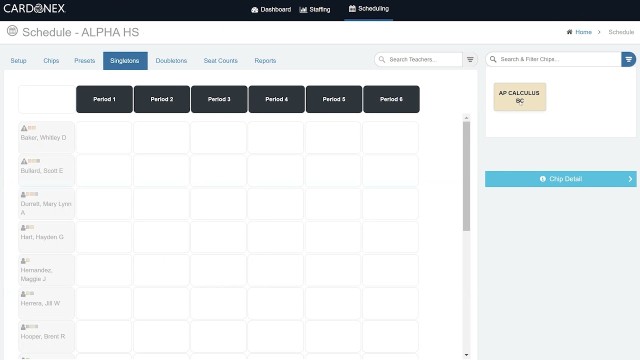Viewport: 640px width, 360px height.
Task: Click the Period 2 column header
Action: click(162, 99)
